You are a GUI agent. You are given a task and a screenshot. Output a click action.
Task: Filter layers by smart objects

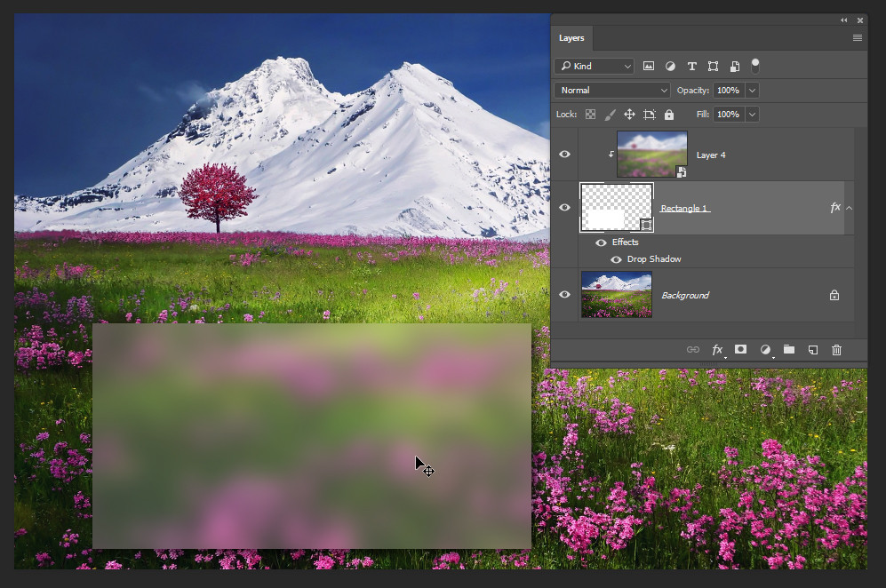click(x=734, y=66)
